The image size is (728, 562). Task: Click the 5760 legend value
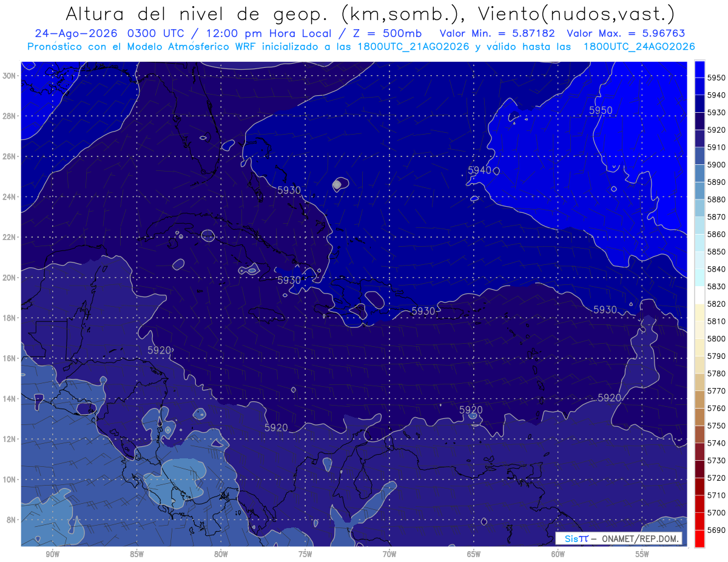click(x=716, y=408)
